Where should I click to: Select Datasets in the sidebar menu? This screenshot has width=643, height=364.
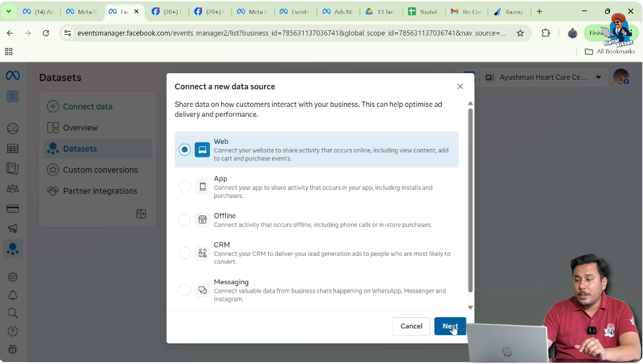pyautogui.click(x=98, y=148)
